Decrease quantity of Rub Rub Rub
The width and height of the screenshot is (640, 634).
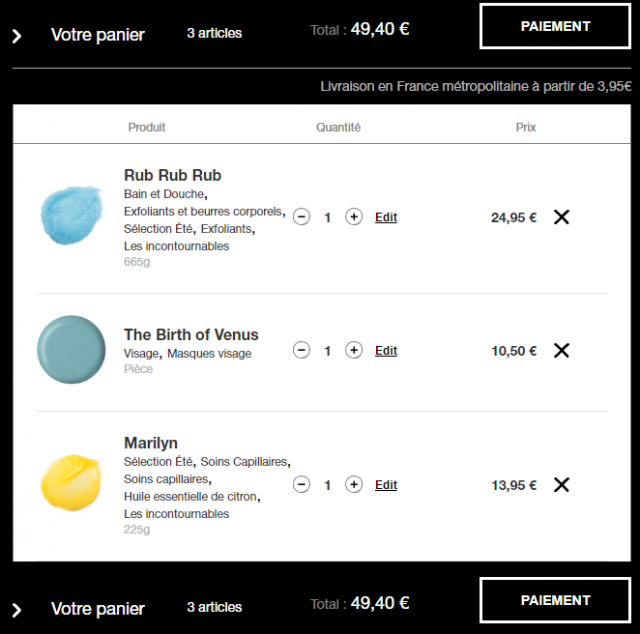click(301, 217)
